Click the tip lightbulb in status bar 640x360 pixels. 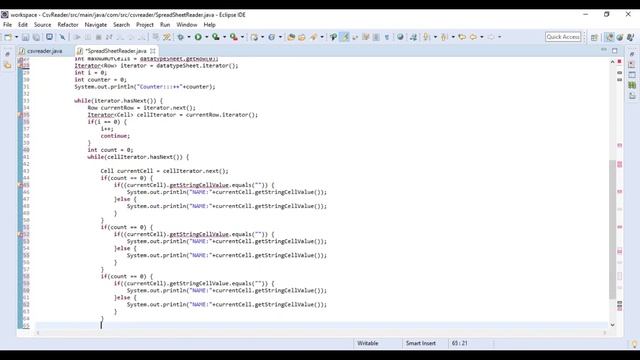click(x=634, y=344)
